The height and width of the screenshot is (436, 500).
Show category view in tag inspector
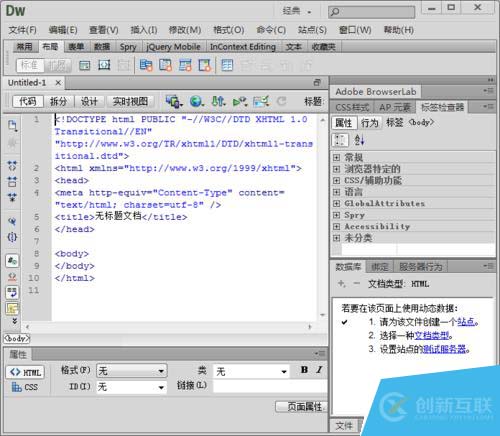pyautogui.click(x=340, y=140)
